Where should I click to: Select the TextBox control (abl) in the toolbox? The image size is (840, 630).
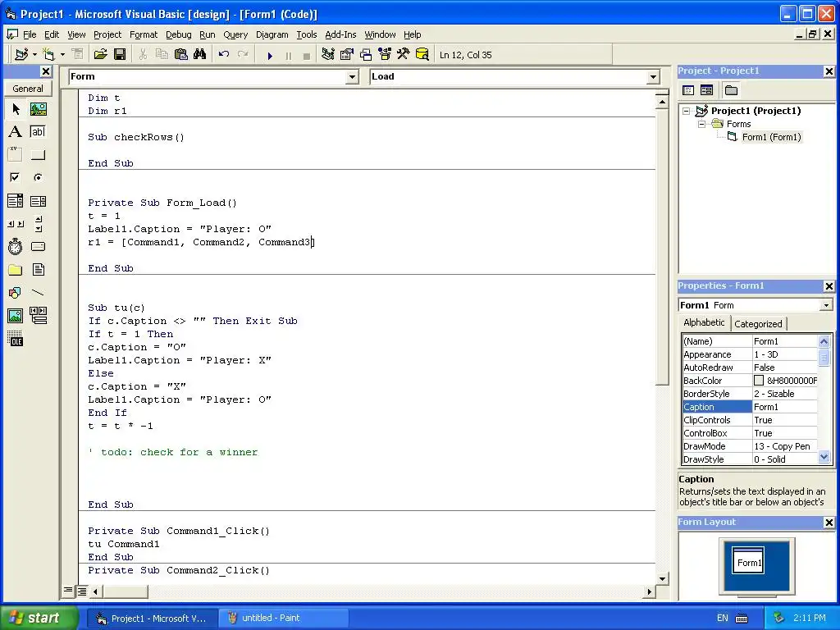tap(38, 132)
